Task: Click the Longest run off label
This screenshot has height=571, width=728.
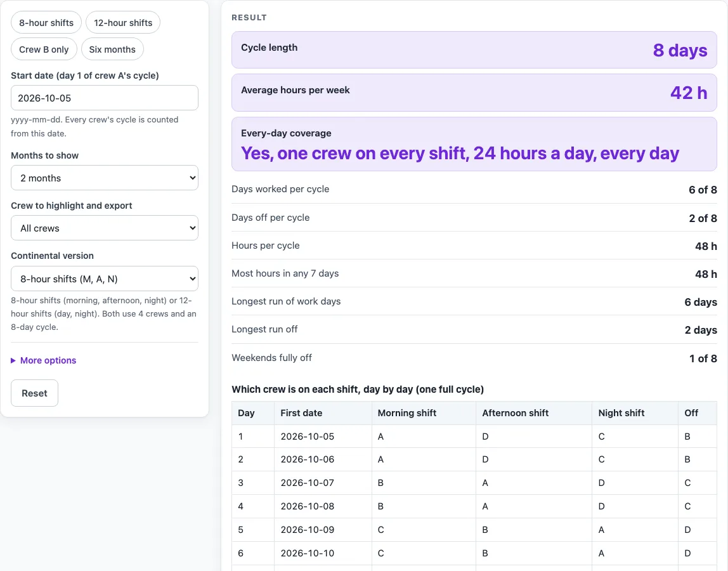Action: tap(264, 329)
